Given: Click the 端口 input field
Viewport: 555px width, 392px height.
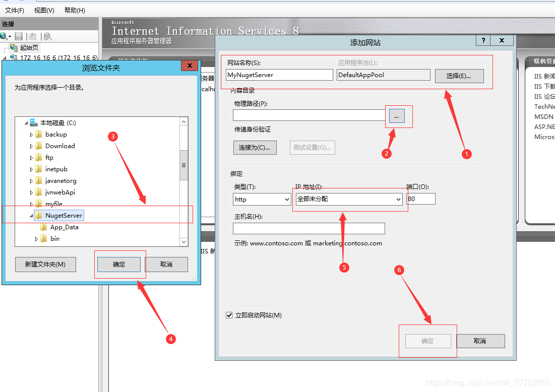Looking at the screenshot, I should [421, 199].
